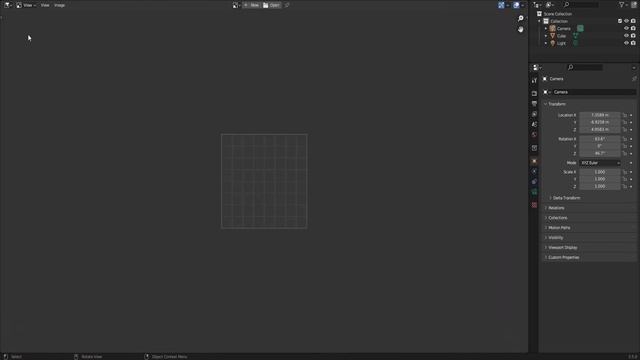Toggle the gizmo display button in image editor
Image resolution: width=640 pixels, height=360 pixels.
click(501, 5)
